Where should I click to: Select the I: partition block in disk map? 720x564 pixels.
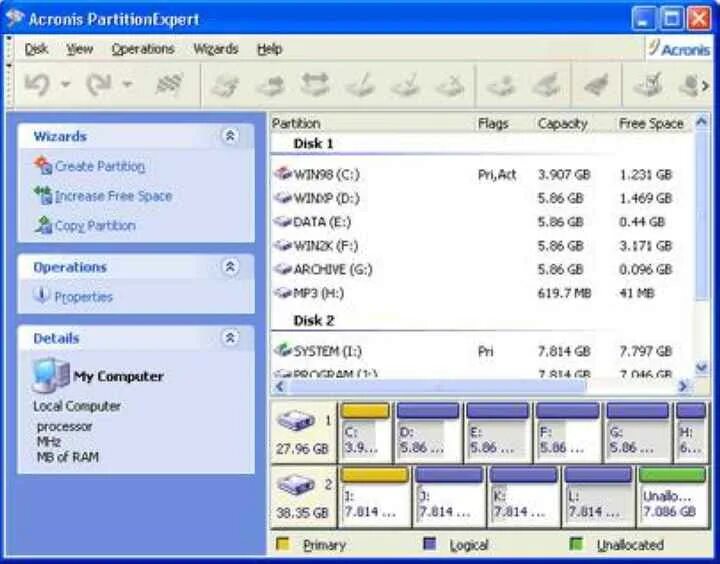375,496
